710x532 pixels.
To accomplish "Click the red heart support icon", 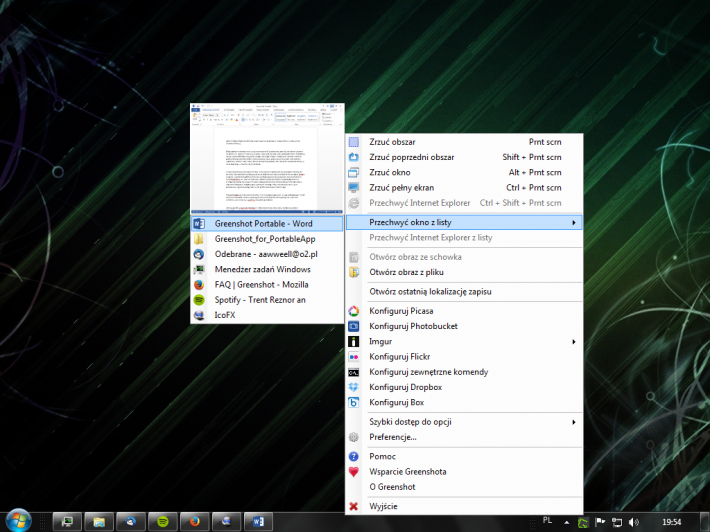I will [354, 472].
